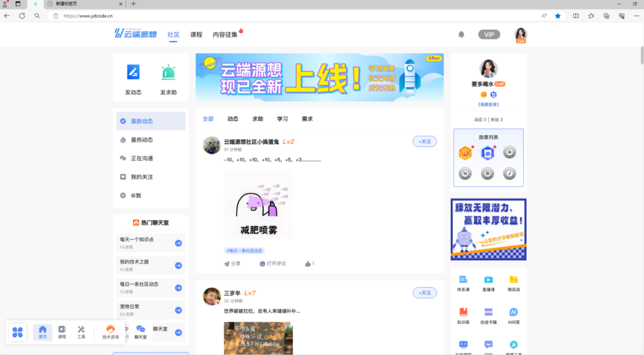Open a new browser tab
Viewport: 644px width, 355px height.
134,4
